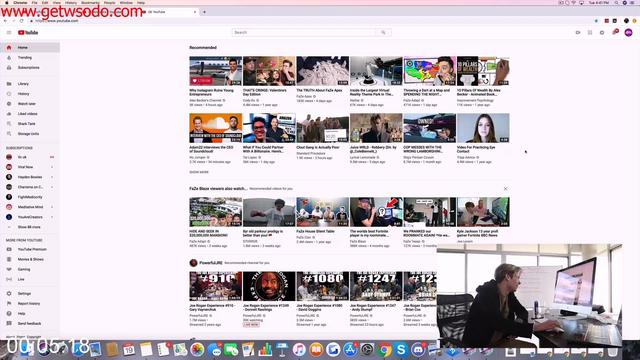Viewport: 640px width, 360px height.
Task: Open Watch later in the sidebar
Action: pos(30,104)
